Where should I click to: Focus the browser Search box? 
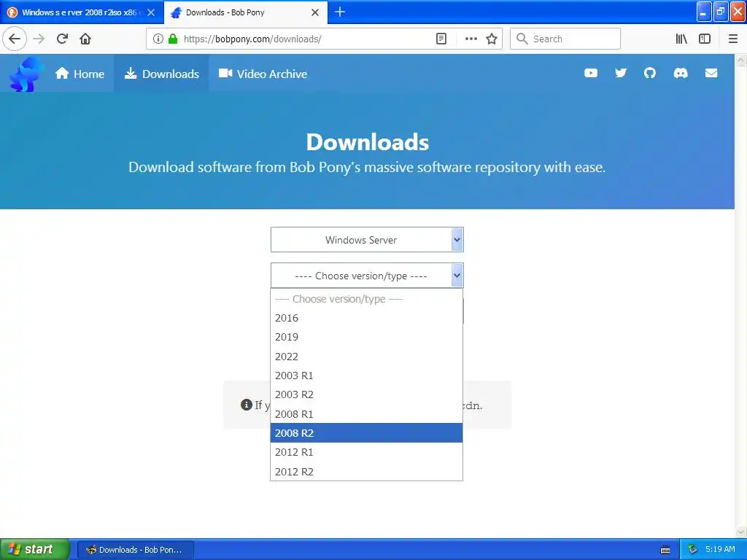coord(565,39)
